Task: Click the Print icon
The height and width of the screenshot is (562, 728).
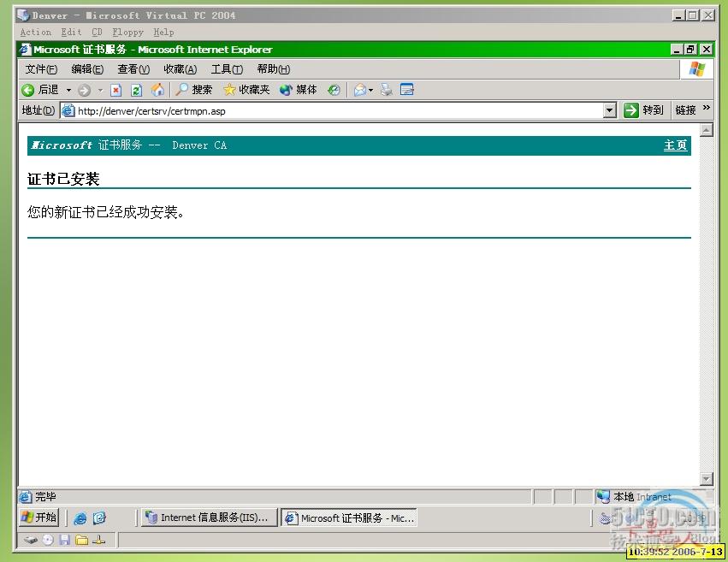Action: tap(386, 90)
